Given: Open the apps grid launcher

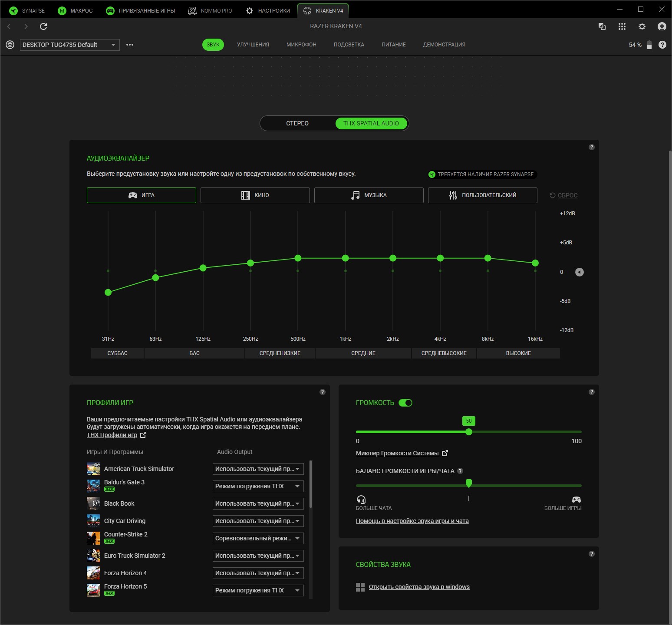Looking at the screenshot, I should [x=622, y=26].
